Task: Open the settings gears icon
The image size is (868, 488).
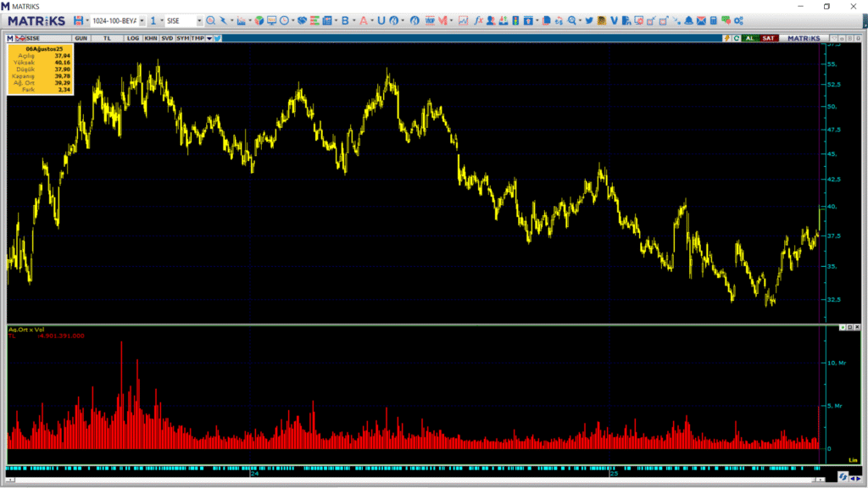Action: coord(738,20)
